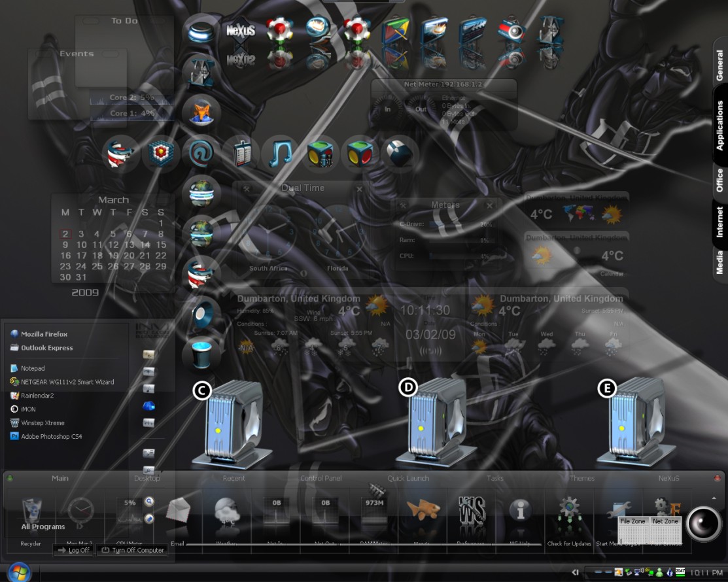
Task: Open the C drive icon
Action: (x=232, y=423)
